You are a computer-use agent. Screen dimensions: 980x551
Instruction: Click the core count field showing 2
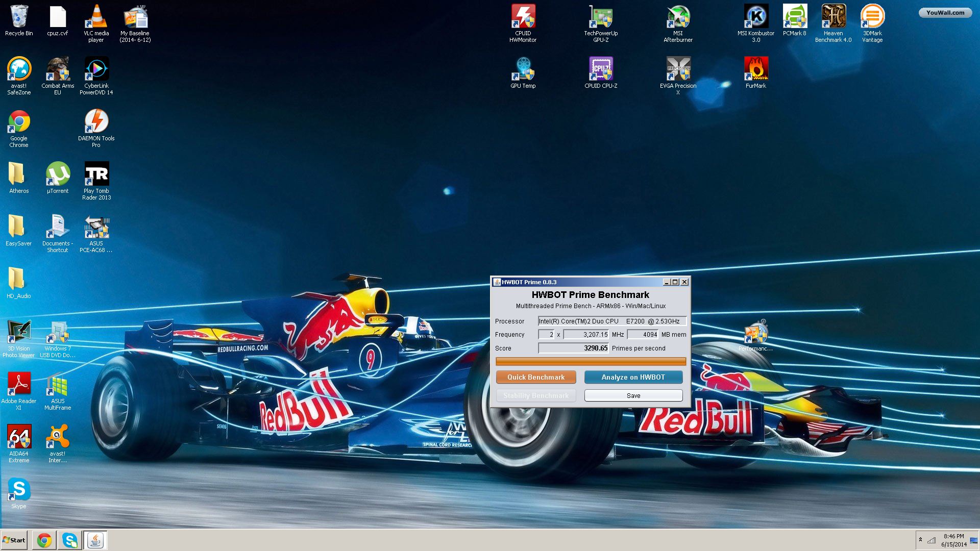coord(546,334)
